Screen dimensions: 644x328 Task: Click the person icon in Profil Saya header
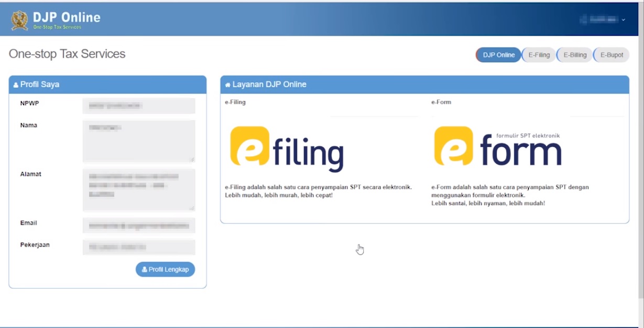tap(16, 84)
